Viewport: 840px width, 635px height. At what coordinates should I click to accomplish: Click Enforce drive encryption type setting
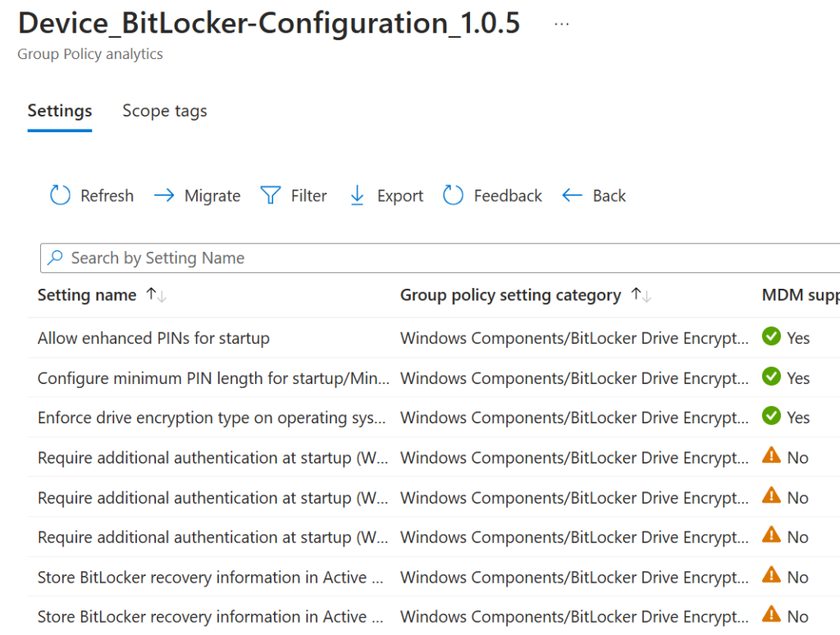tap(211, 418)
